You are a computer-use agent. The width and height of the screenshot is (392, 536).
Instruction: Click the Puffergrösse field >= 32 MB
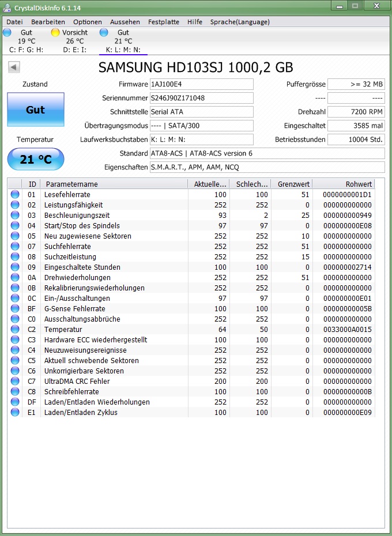point(356,84)
